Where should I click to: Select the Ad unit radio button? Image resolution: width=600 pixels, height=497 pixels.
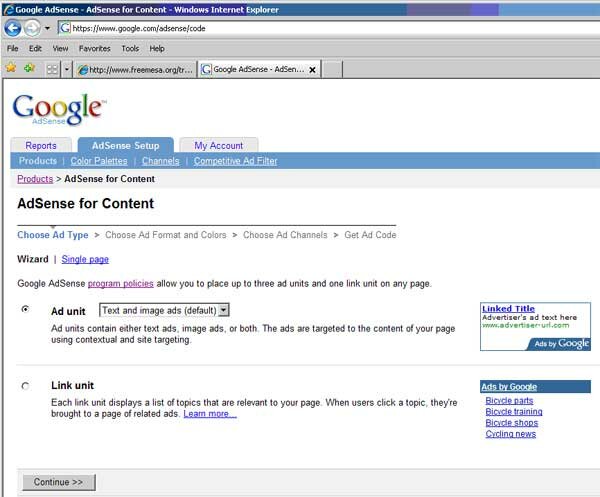pyautogui.click(x=25, y=309)
